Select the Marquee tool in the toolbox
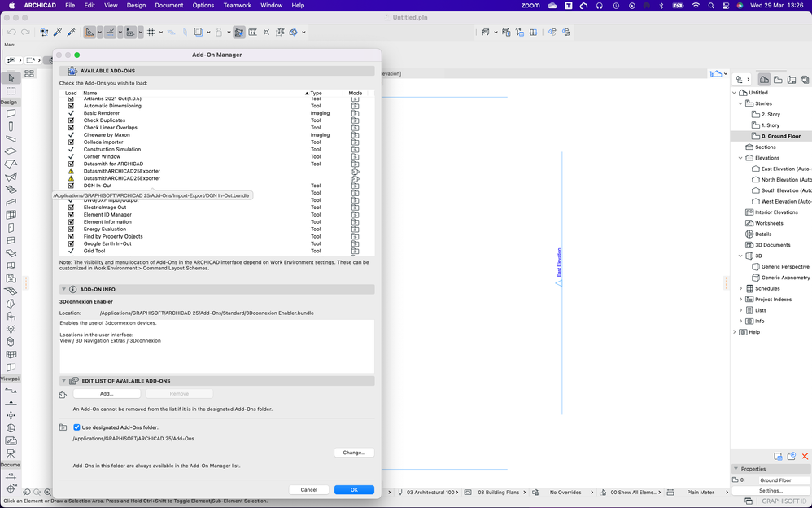 pyautogui.click(x=11, y=91)
